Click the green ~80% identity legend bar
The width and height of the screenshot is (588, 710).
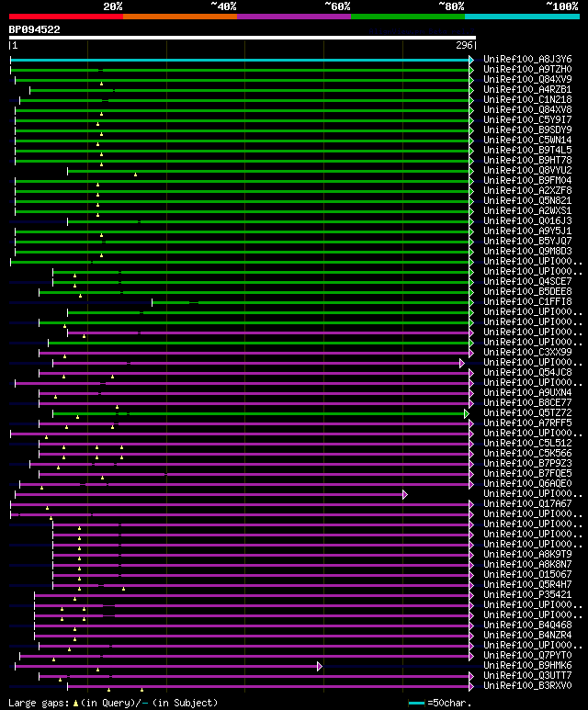[x=408, y=17]
